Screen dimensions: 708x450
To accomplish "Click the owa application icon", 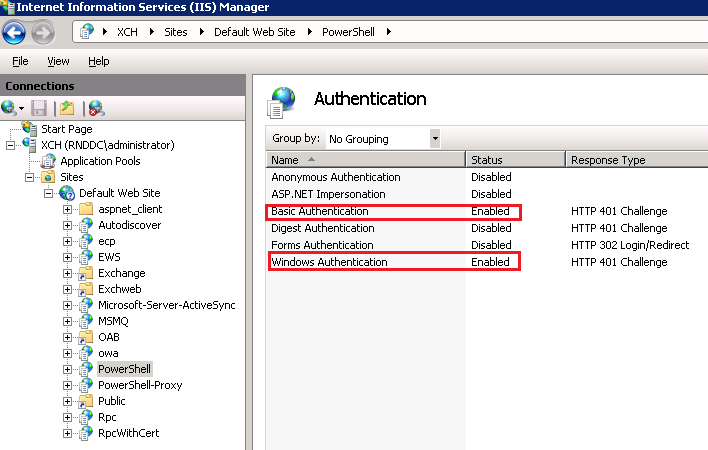I will pos(86,353).
